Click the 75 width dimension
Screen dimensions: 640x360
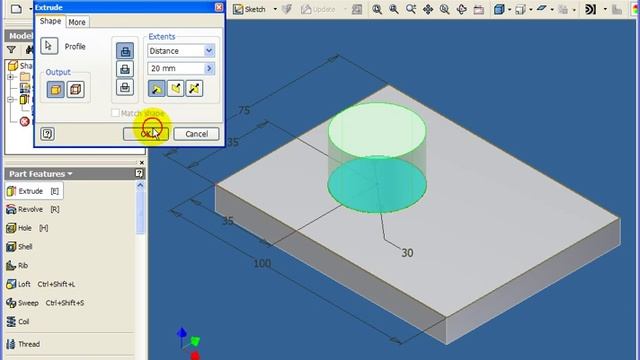tap(244, 110)
